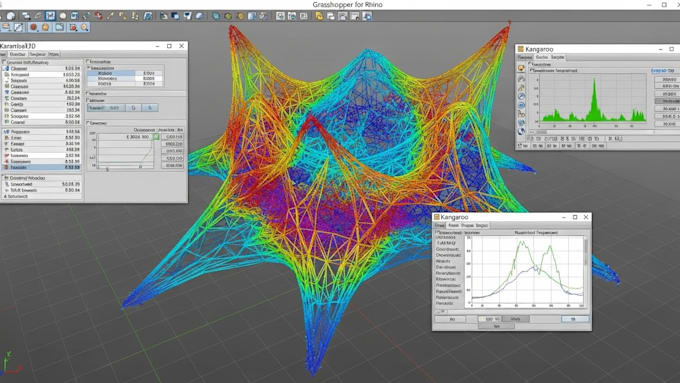Click the small 'G' button in Karamba's button row
This screenshot has height=383, width=680.
tap(134, 108)
